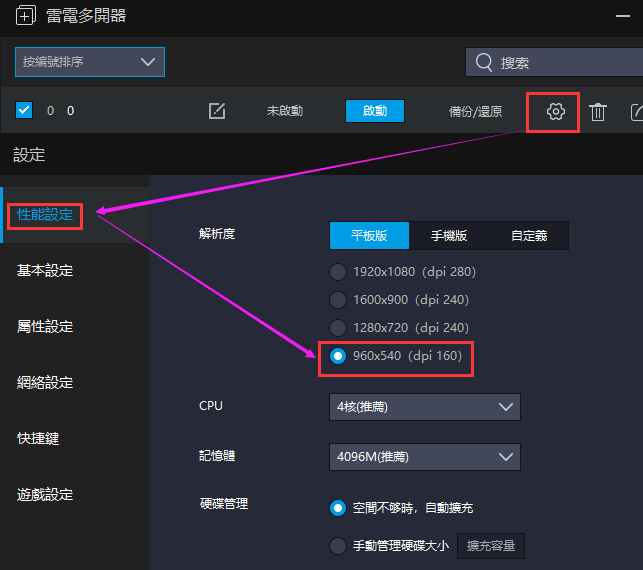Click the 啟動 start button

tap(375, 111)
